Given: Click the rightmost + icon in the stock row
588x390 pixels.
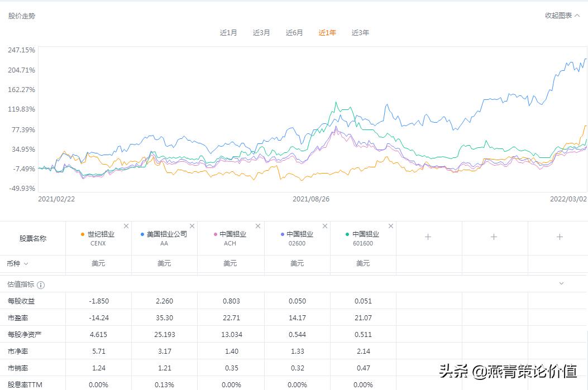Looking at the screenshot, I should 559,238.
